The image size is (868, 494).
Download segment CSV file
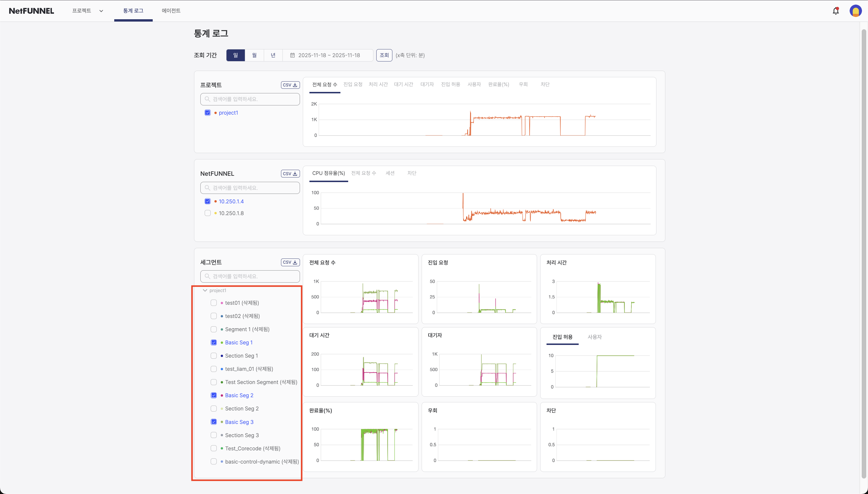pos(290,262)
